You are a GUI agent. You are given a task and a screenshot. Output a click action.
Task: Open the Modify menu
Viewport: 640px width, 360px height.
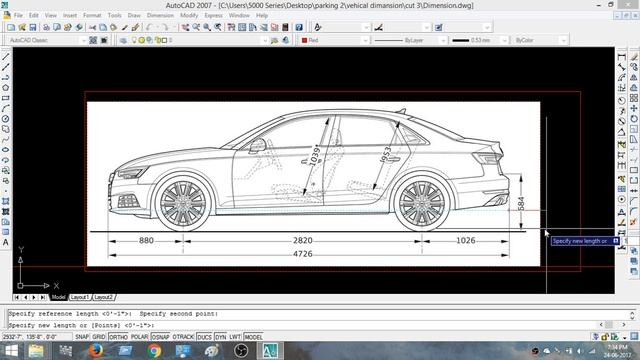click(x=189, y=16)
